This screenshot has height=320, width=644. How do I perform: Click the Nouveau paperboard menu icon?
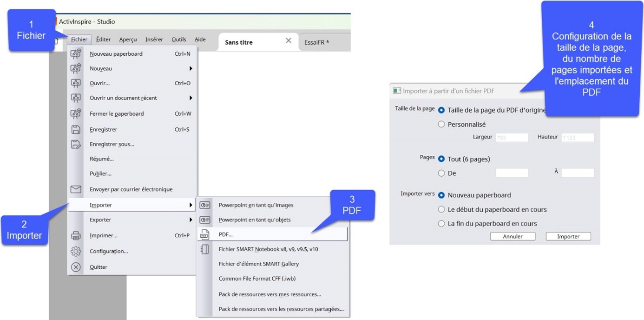[76, 53]
